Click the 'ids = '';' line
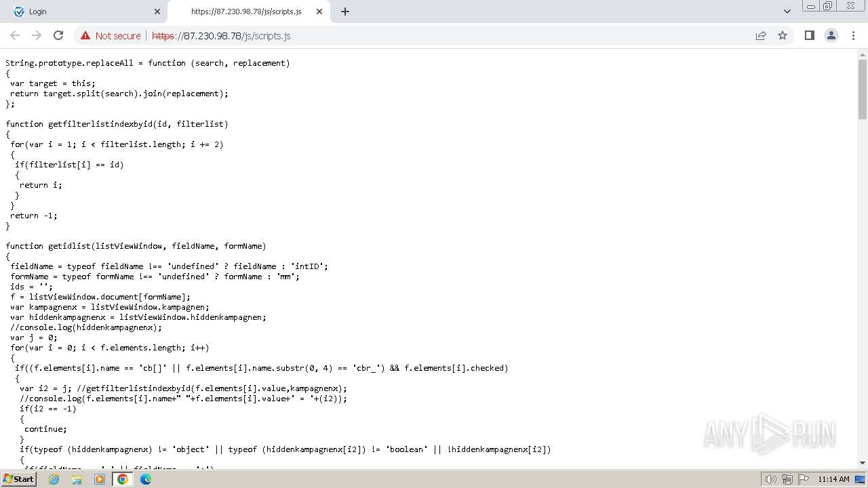Viewport: 868px width, 488px height. pyautogui.click(x=31, y=287)
